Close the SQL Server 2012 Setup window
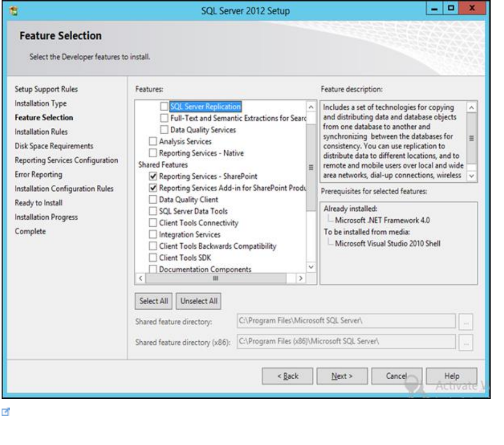Viewport: 504px width, 445px height. click(472, 9)
